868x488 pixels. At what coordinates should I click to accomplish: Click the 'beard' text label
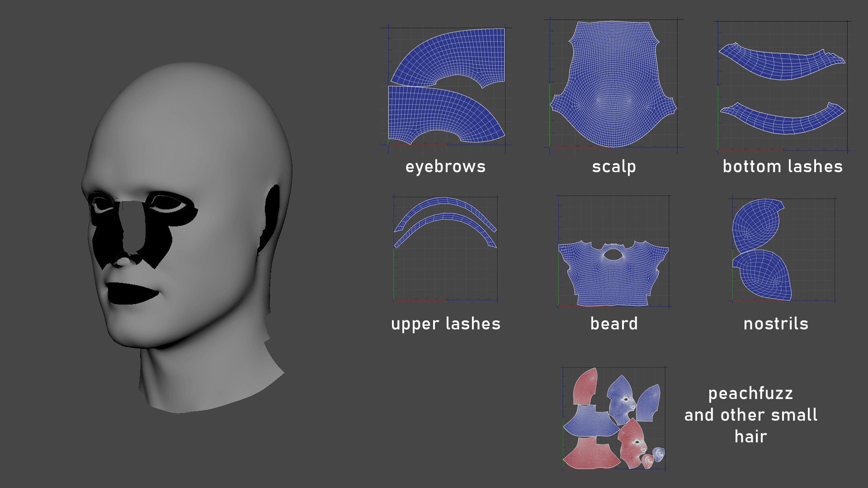(613, 324)
